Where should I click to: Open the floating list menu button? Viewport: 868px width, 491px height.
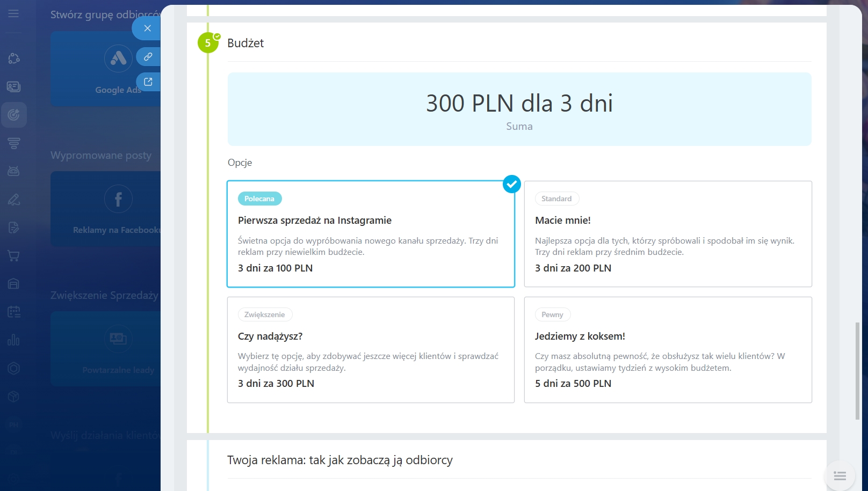[x=840, y=476]
